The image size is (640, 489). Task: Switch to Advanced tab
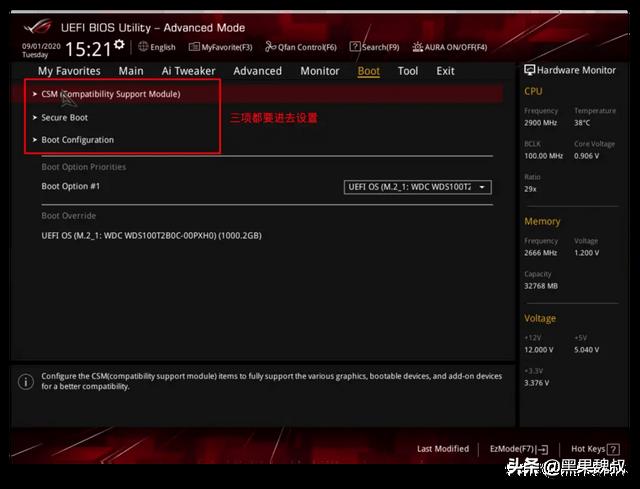click(258, 71)
